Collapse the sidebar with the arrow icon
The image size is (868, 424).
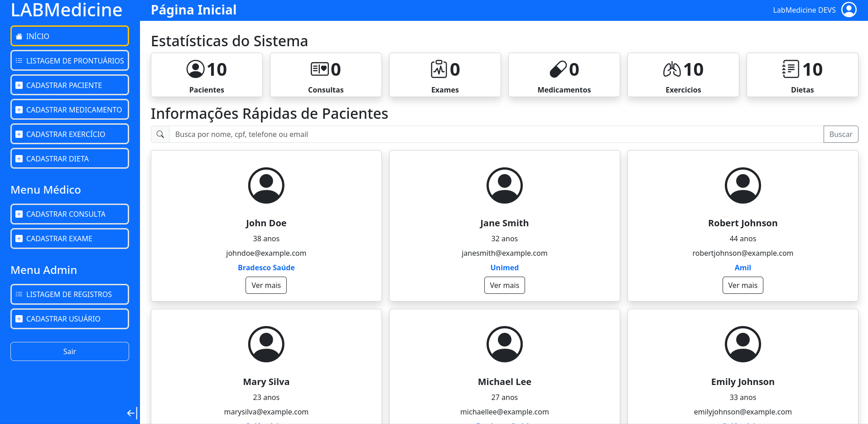[132, 413]
